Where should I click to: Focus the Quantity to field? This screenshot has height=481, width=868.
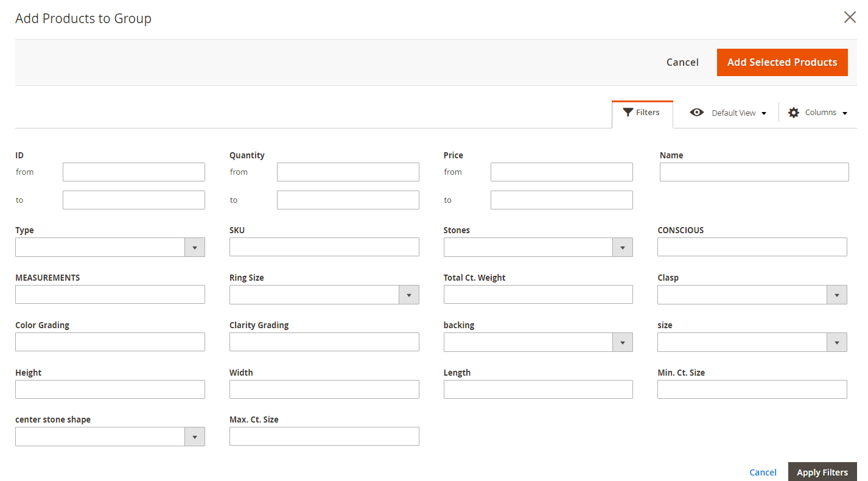[x=348, y=200]
